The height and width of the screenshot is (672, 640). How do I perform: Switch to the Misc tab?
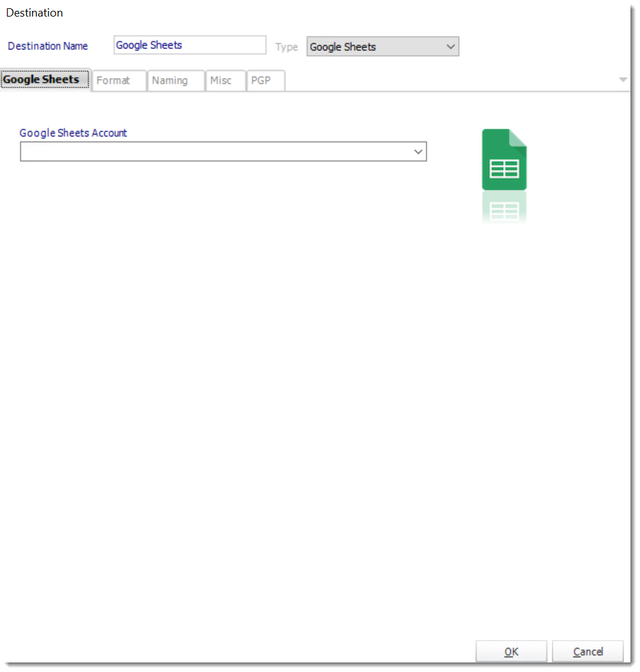[x=225, y=80]
